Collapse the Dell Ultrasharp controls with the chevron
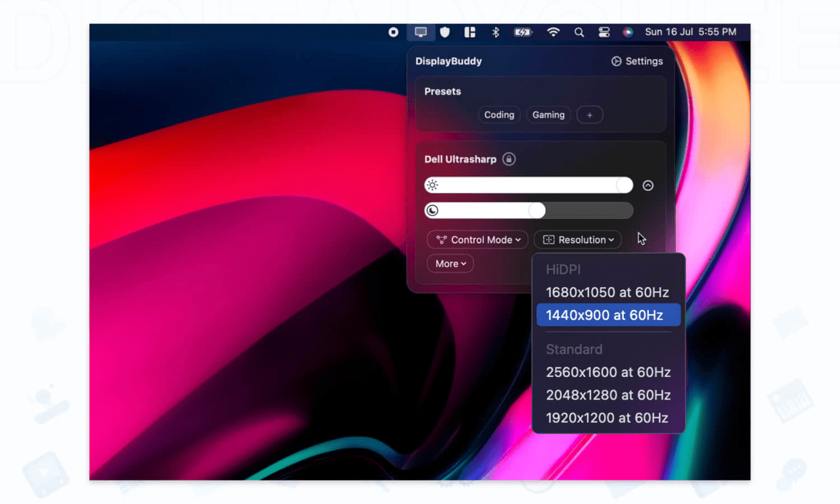The width and height of the screenshot is (840, 504). tap(648, 185)
